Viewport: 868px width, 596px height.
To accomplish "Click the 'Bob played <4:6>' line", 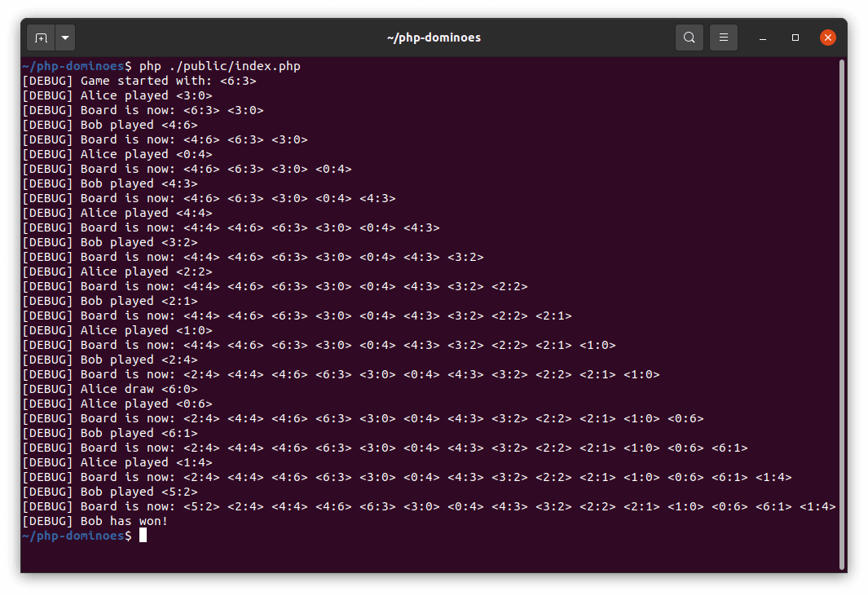I will (110, 125).
